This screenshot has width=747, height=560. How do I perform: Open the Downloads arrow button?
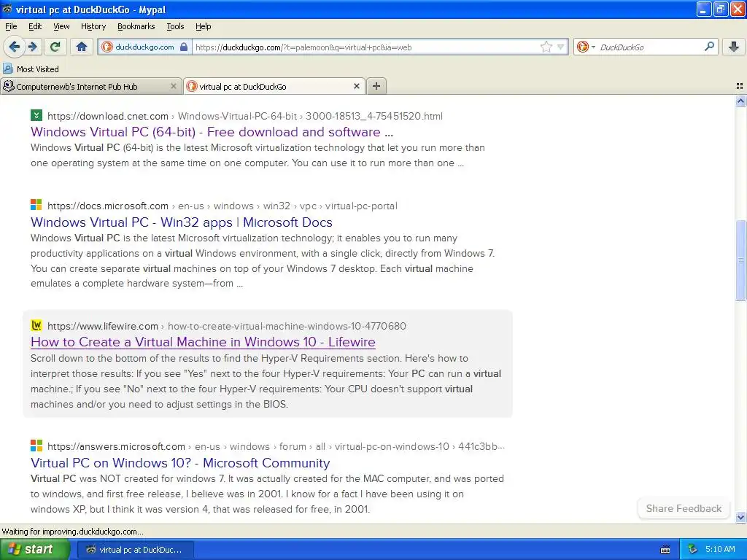pos(734,47)
